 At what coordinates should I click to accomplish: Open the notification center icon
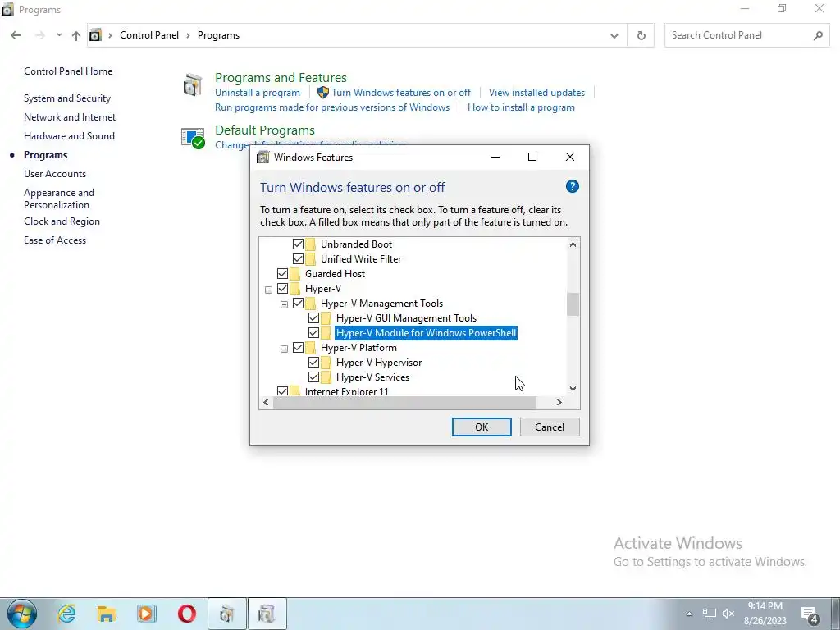[x=810, y=614]
